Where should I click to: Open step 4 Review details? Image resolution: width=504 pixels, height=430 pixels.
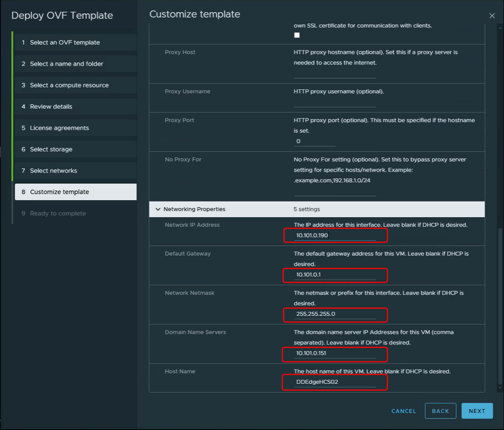[51, 106]
